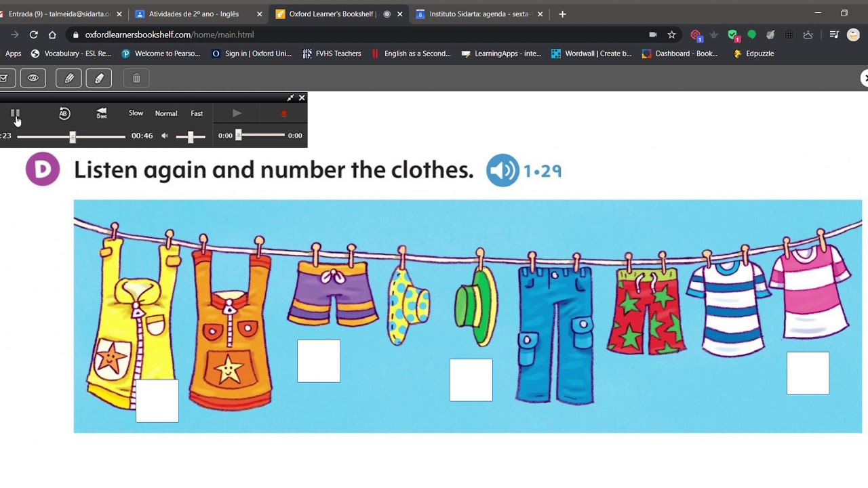
Task: Open Wordwall Create bookmark
Action: pos(591,54)
